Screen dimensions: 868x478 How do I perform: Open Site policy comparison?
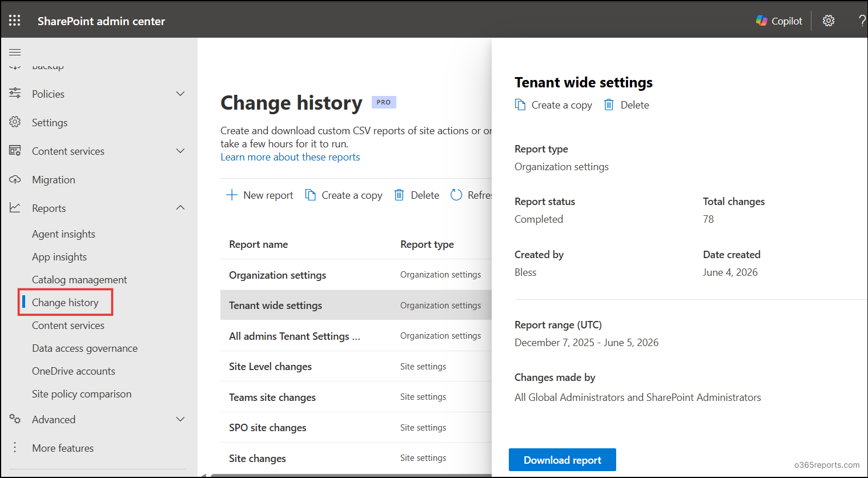pyautogui.click(x=82, y=393)
